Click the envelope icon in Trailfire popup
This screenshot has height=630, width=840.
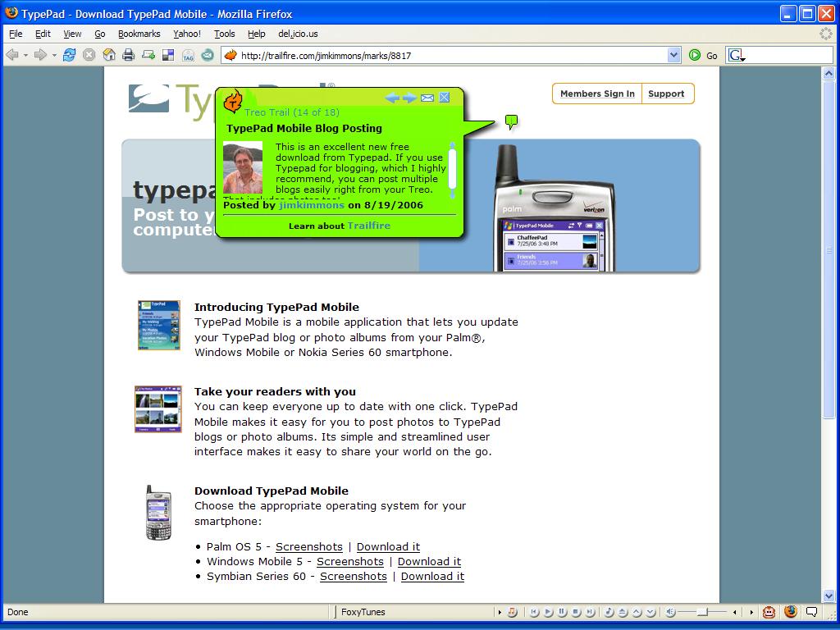427,98
